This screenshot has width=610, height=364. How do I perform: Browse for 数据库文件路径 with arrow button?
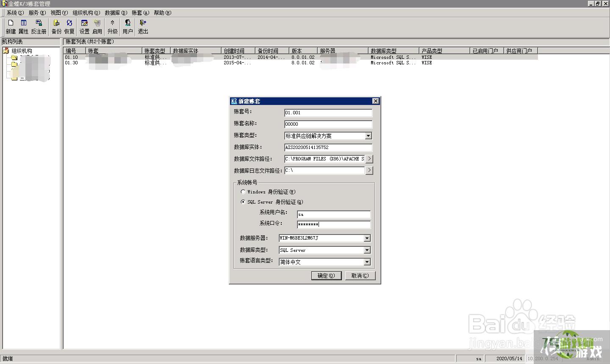(369, 159)
